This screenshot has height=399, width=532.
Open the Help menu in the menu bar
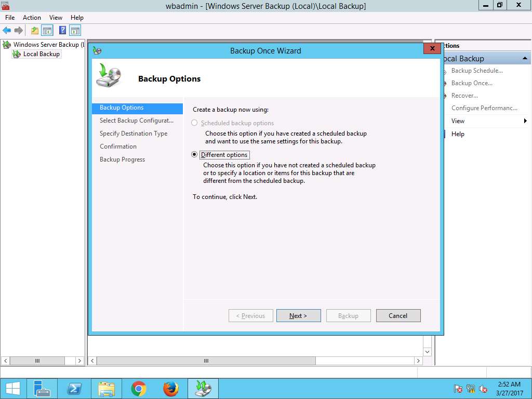tap(77, 18)
